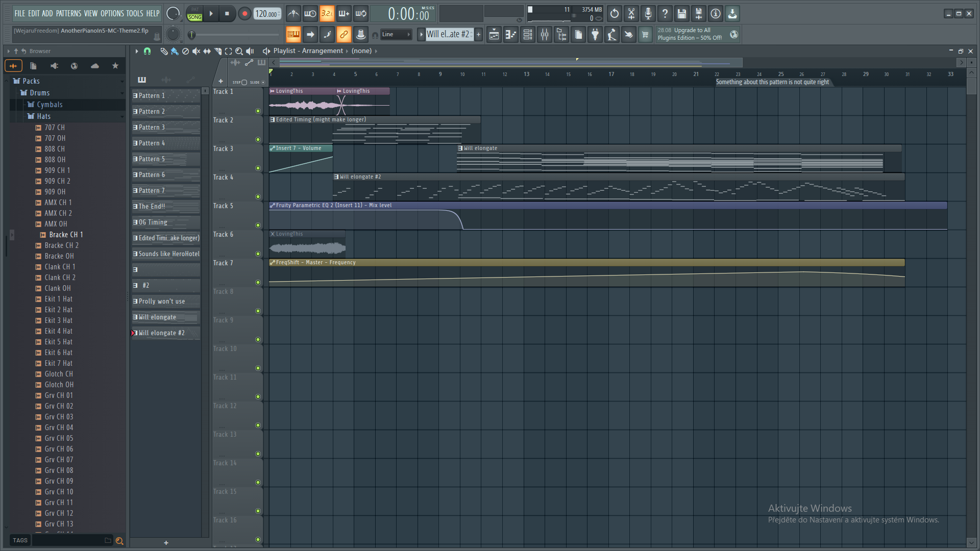Toggle the playlist magnet snap button
Viewport: 980px width, 551px height.
(x=147, y=51)
